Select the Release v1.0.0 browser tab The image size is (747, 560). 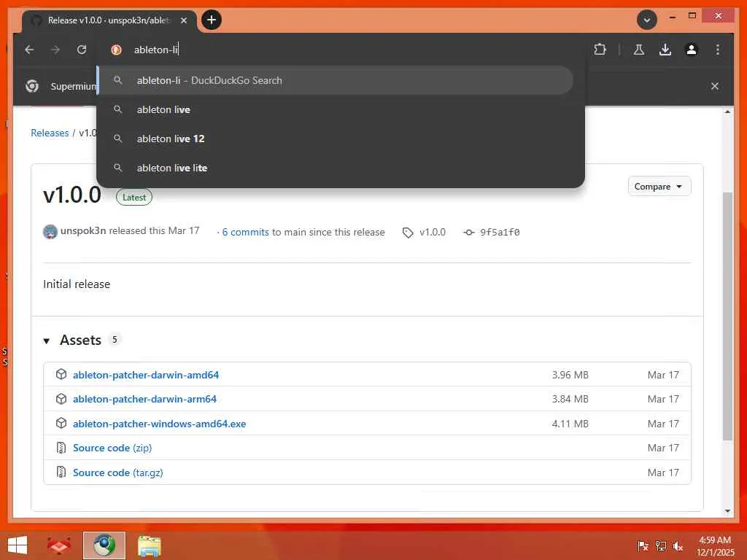click(109, 20)
